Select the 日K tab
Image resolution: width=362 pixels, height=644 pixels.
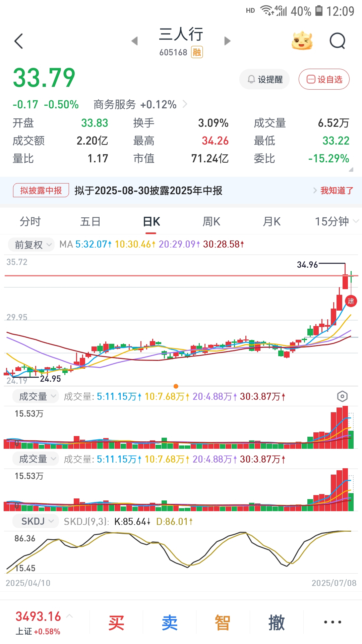(152, 221)
